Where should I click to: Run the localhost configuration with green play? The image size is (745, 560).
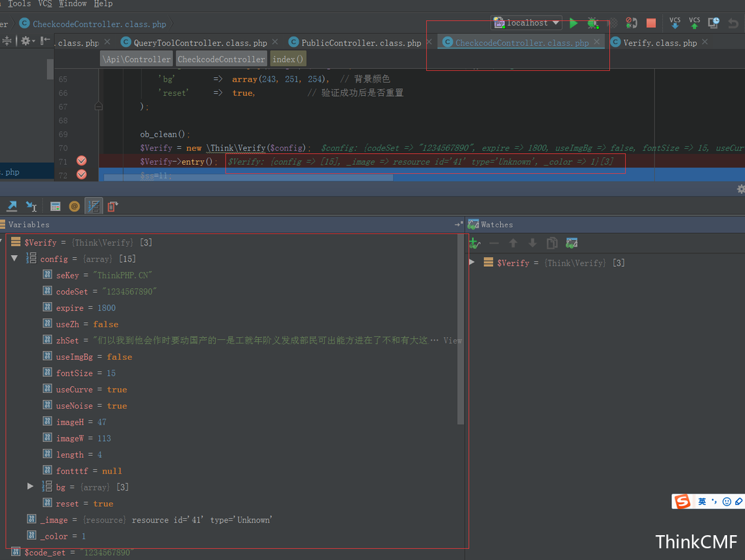coord(573,23)
